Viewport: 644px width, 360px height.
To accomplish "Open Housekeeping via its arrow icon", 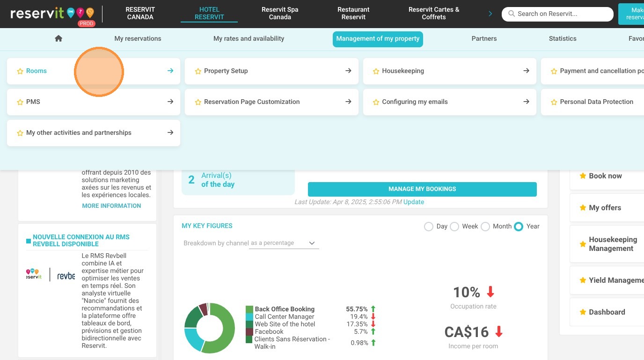I will tap(527, 71).
